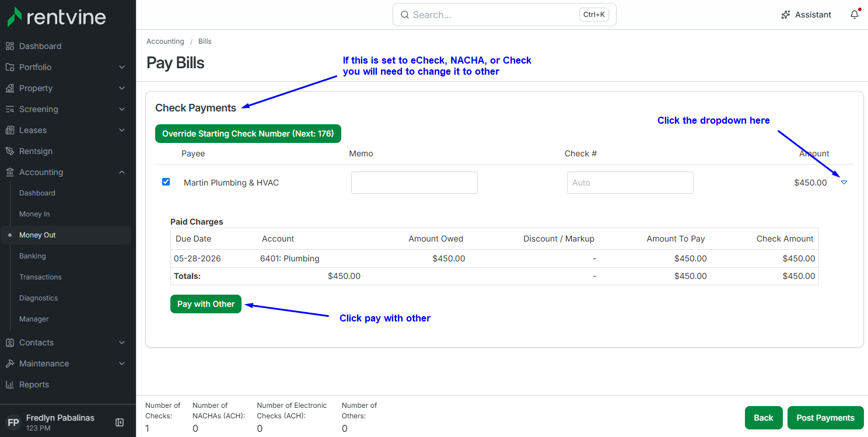The width and height of the screenshot is (868, 437).
Task: Click the Number of Checks count
Action: click(147, 428)
